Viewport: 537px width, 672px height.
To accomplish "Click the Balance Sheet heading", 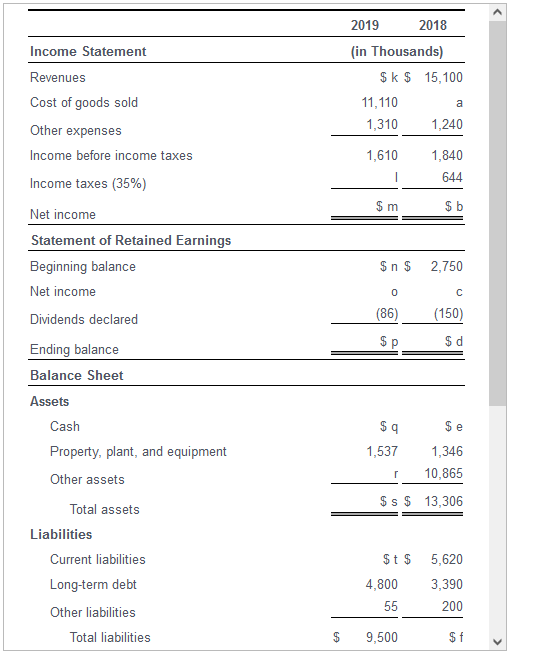I will pos(77,375).
